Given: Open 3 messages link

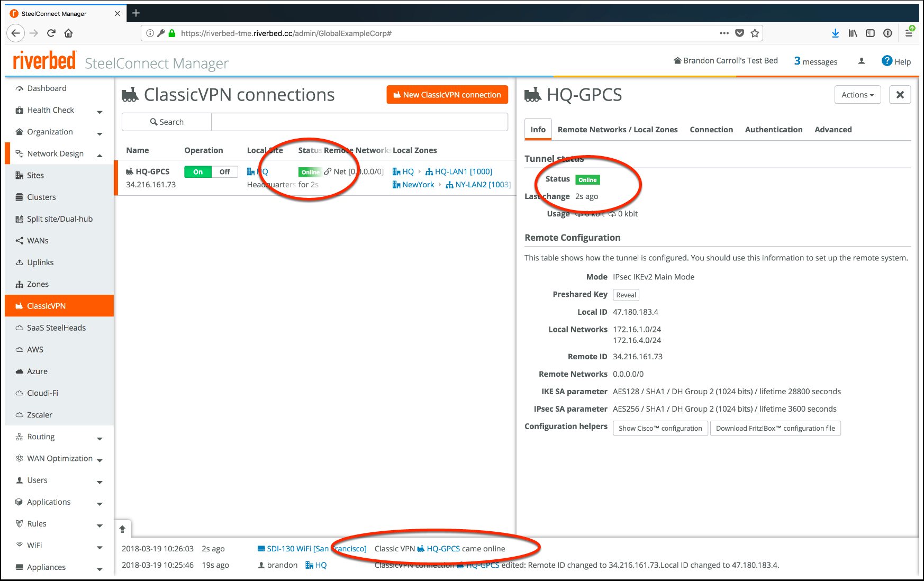Looking at the screenshot, I should (x=816, y=61).
